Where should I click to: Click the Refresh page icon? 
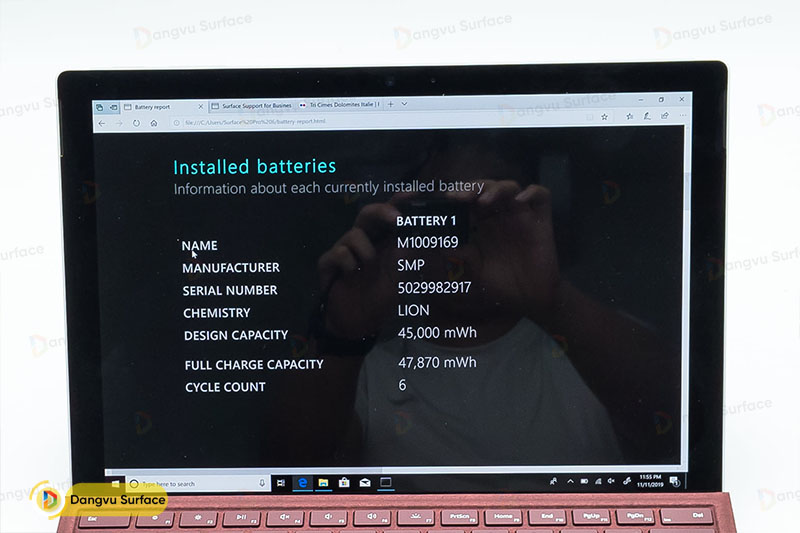click(x=136, y=123)
